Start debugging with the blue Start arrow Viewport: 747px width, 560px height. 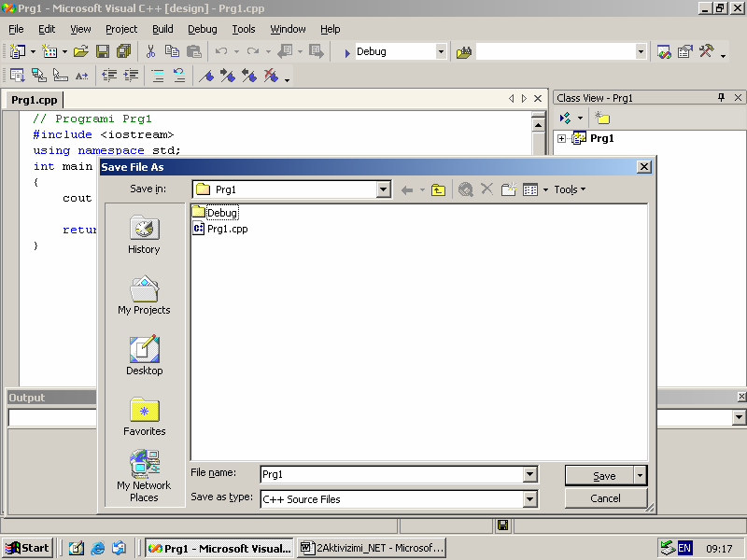point(347,52)
